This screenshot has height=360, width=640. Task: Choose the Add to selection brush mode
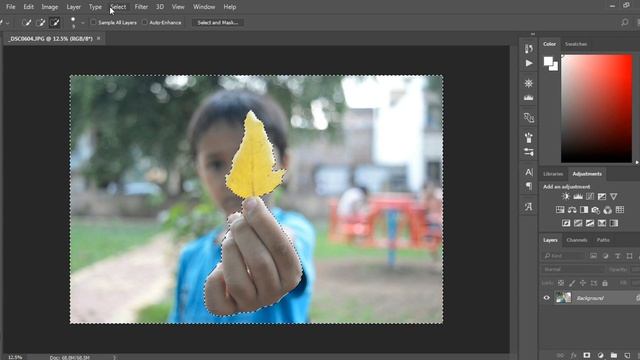[x=40, y=22]
